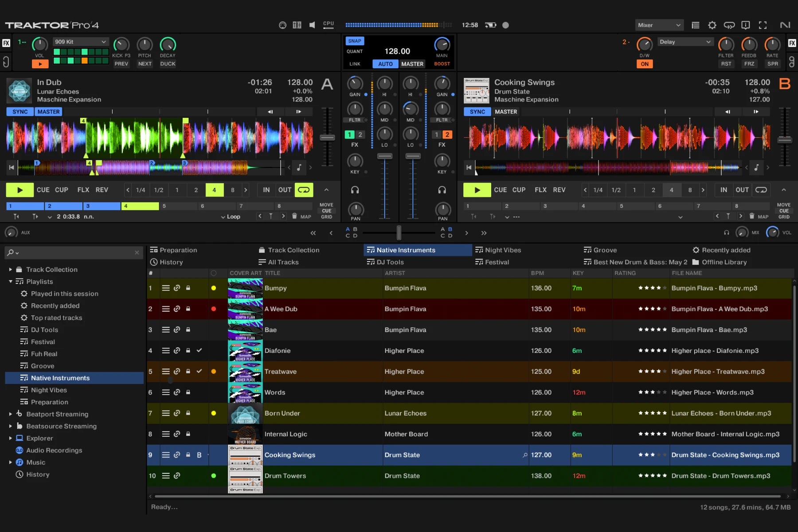Click the audio device speaker icon in header

pyautogui.click(x=312, y=25)
